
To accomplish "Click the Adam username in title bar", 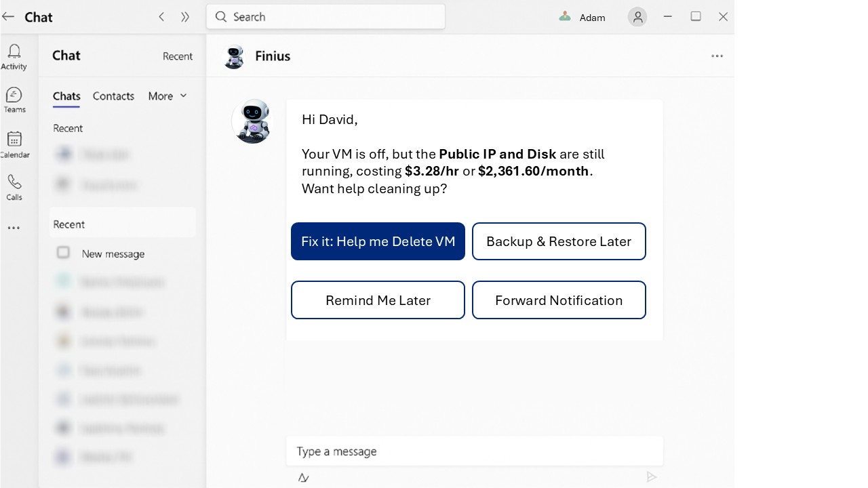I will click(592, 18).
